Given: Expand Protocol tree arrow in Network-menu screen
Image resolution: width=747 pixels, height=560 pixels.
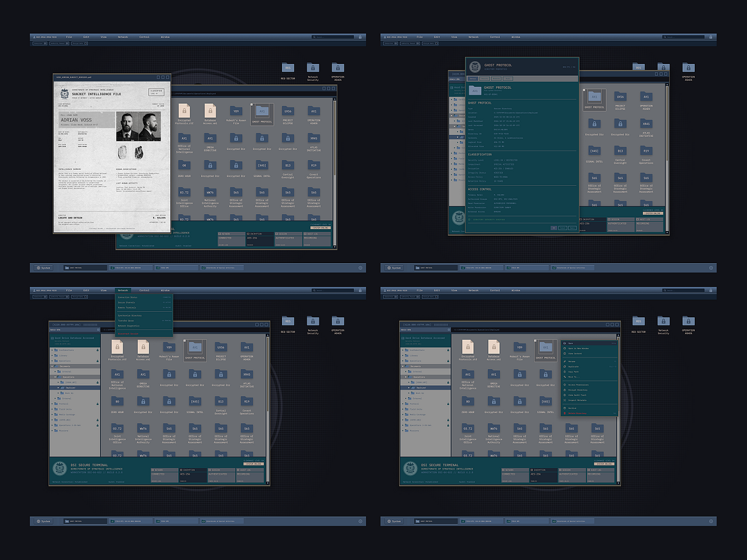Looking at the screenshot, I should coord(52,404).
